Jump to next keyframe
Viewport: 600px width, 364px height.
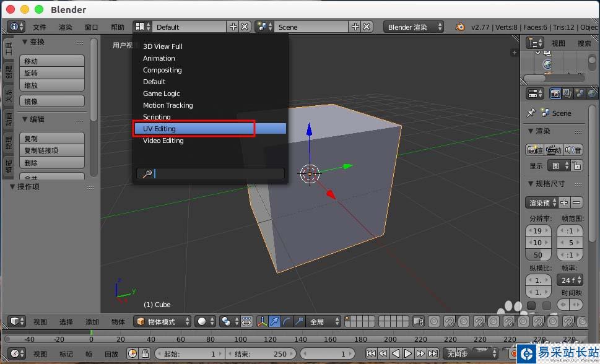tap(420, 353)
